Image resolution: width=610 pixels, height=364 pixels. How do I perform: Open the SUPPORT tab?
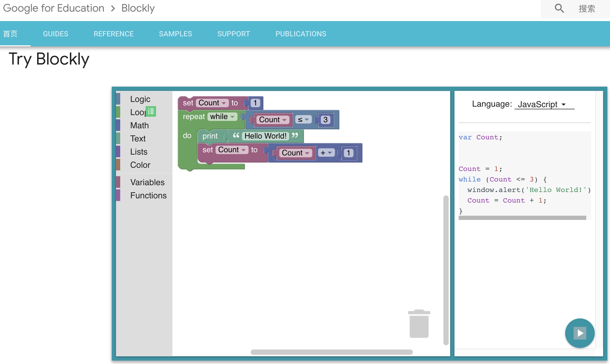pyautogui.click(x=234, y=34)
